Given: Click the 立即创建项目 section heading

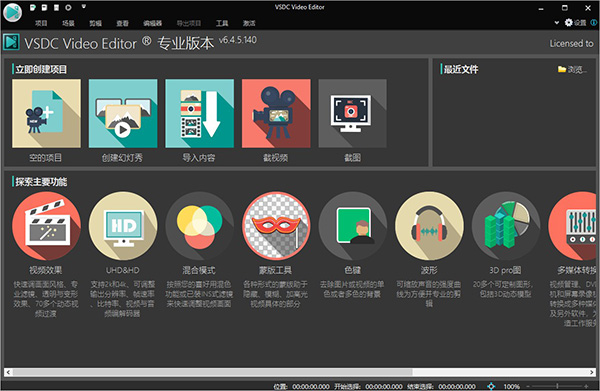Looking at the screenshot, I should coord(41,69).
